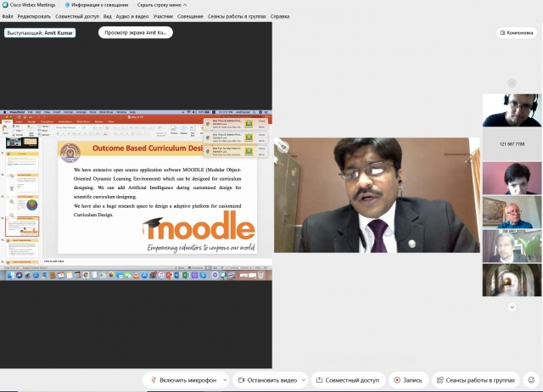The height and width of the screenshot is (392, 543).
Task: Click the icon at video feed's top-left corner
Action: pyautogui.click(x=283, y=147)
